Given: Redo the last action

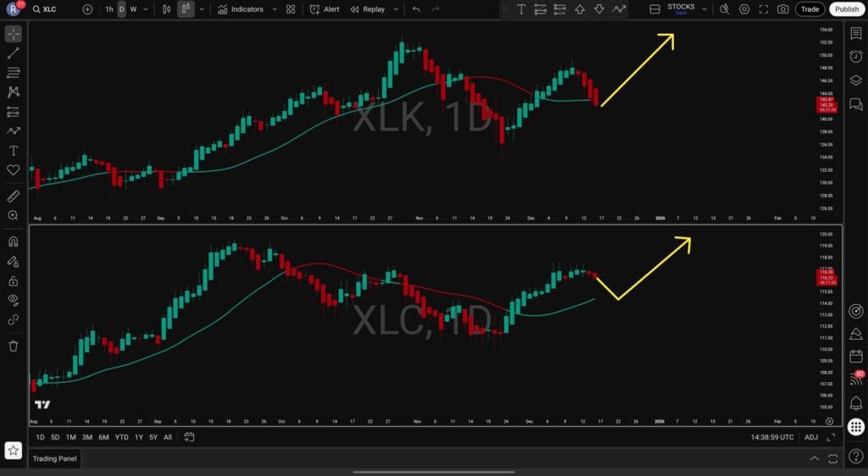Looking at the screenshot, I should point(436,9).
